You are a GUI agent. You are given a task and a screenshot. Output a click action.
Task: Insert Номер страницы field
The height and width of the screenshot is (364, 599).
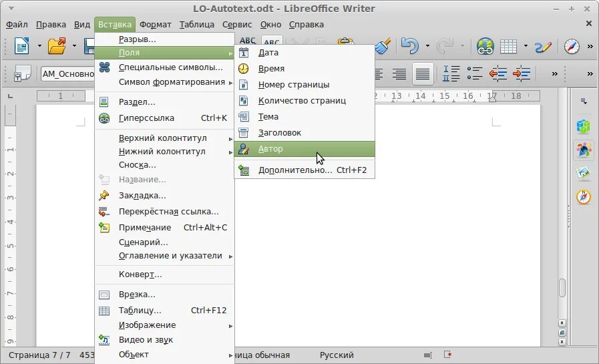pyautogui.click(x=305, y=85)
